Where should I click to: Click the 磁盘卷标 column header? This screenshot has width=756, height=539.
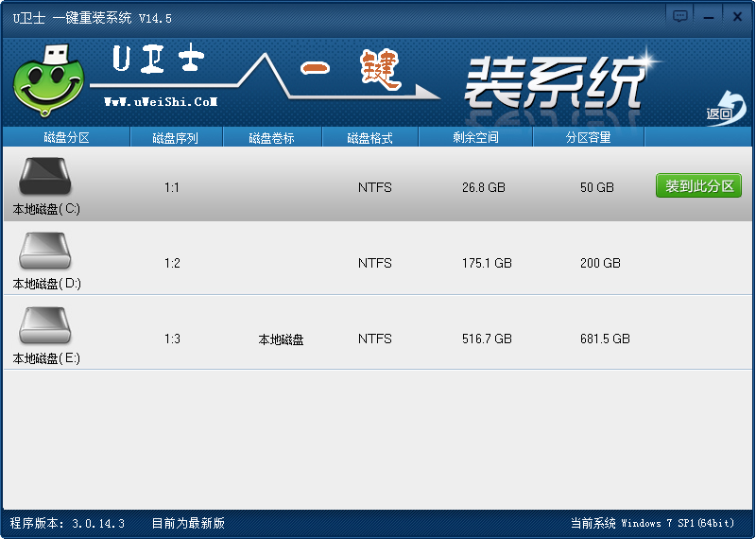pyautogui.click(x=272, y=138)
